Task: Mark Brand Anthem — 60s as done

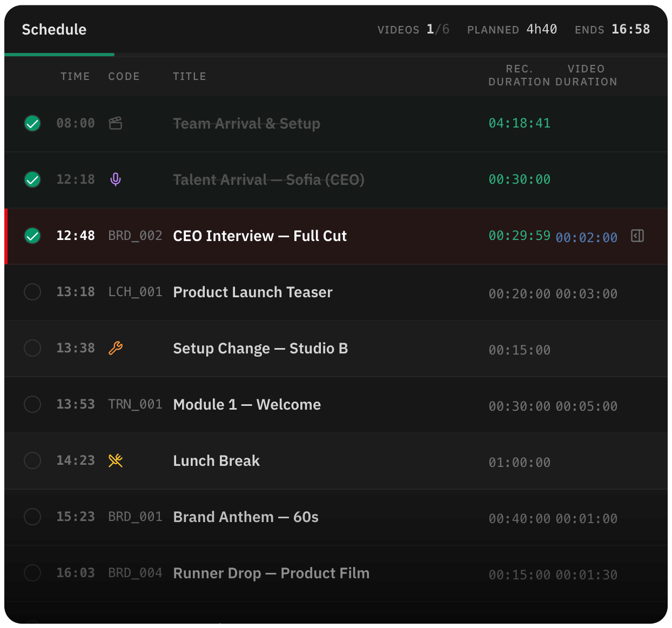Action: [32, 517]
